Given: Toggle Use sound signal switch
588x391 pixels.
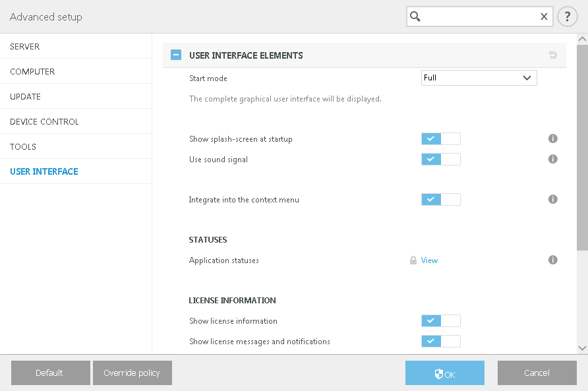Looking at the screenshot, I should tap(440, 159).
